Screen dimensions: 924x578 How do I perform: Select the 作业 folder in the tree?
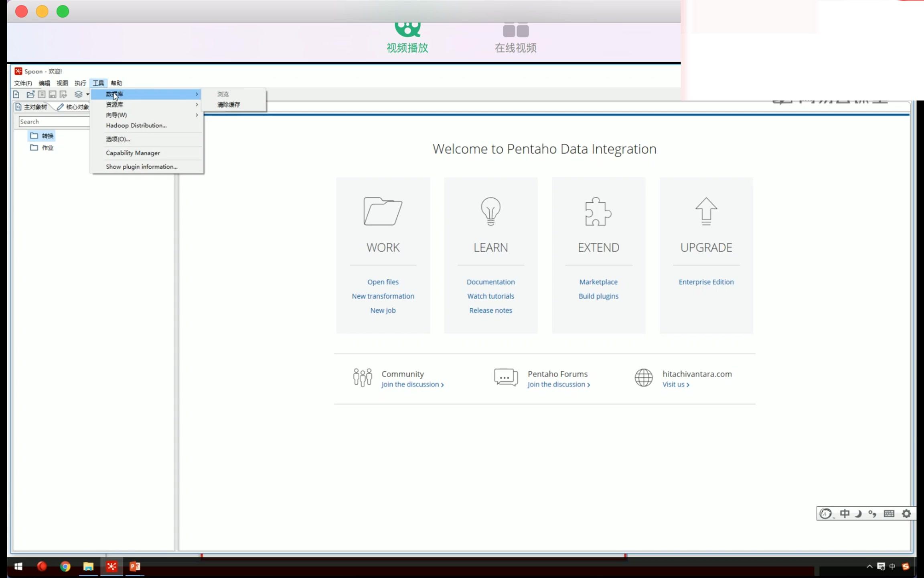pyautogui.click(x=42, y=148)
